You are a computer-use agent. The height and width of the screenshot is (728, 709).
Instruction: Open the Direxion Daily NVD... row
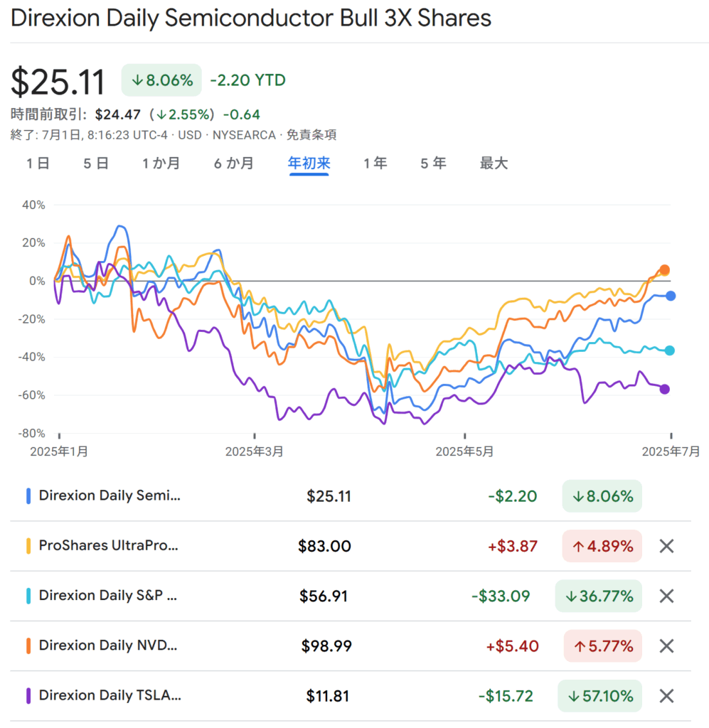click(x=351, y=646)
